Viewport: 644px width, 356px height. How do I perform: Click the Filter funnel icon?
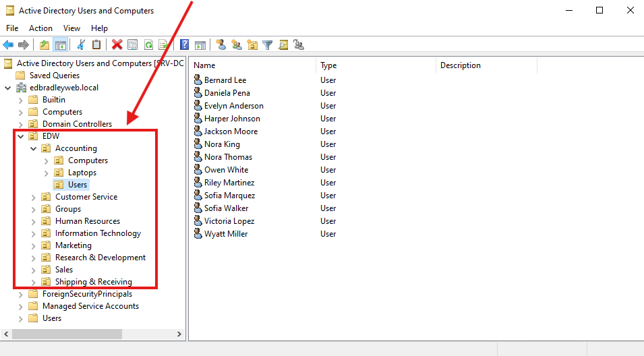click(x=267, y=45)
